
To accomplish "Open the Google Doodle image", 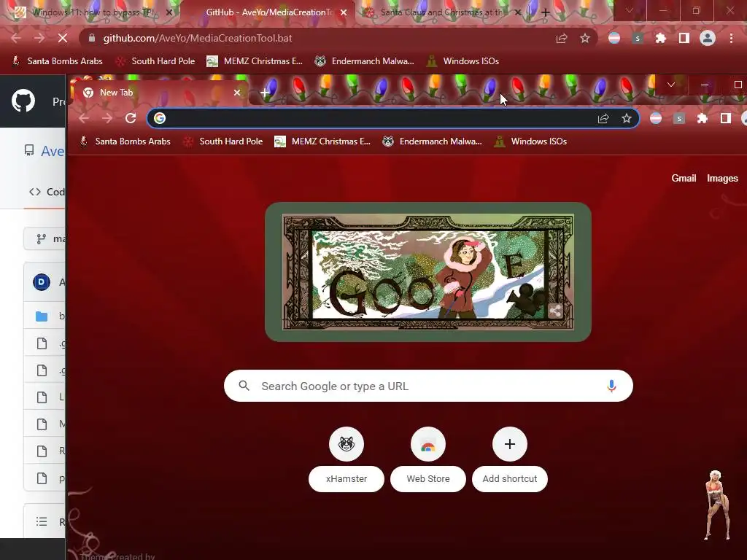I will (427, 272).
